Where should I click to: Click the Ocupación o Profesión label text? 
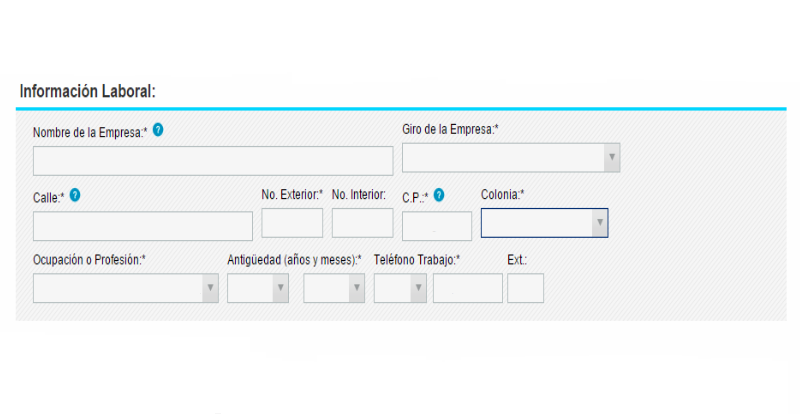tap(89, 260)
